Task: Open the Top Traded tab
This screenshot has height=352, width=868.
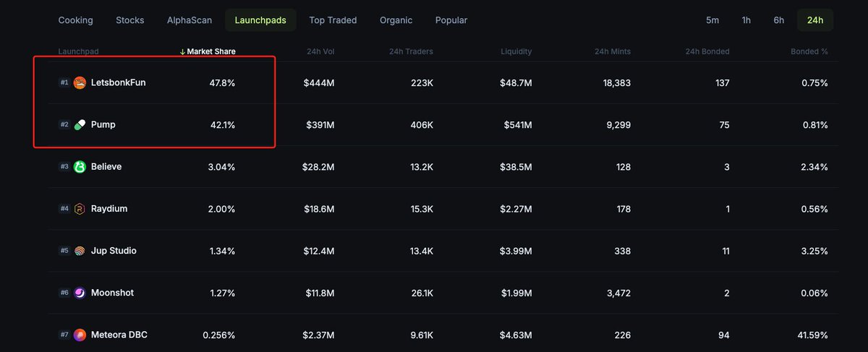Action: click(x=333, y=20)
